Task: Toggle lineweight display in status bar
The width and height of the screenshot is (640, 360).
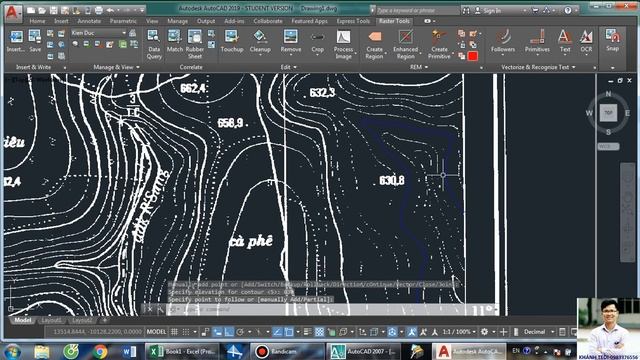Action: pos(308,332)
